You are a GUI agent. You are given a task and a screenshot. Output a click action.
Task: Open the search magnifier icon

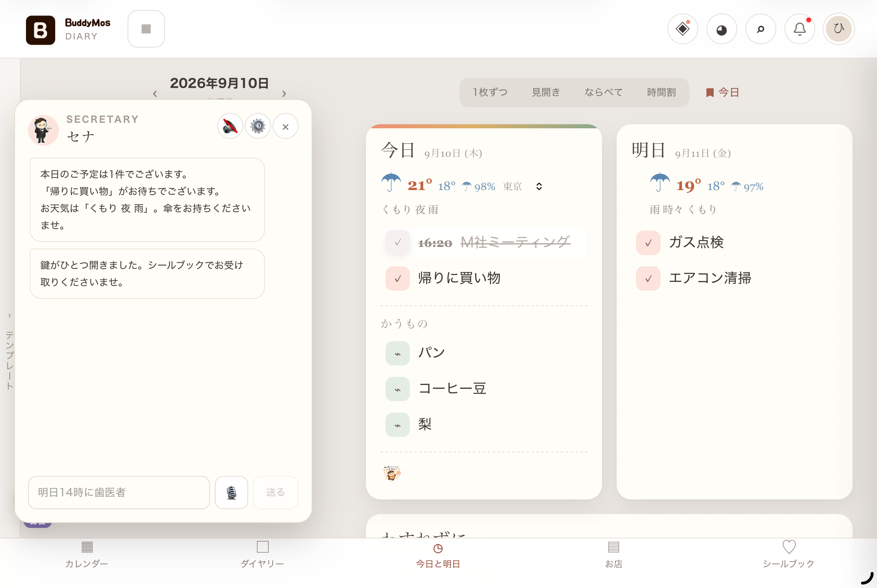click(x=760, y=29)
